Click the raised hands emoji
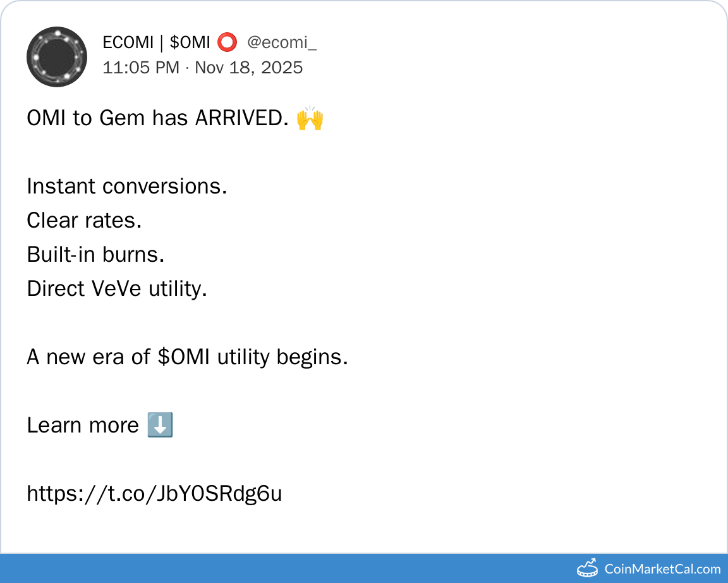Image resolution: width=728 pixels, height=583 pixels. click(x=310, y=118)
